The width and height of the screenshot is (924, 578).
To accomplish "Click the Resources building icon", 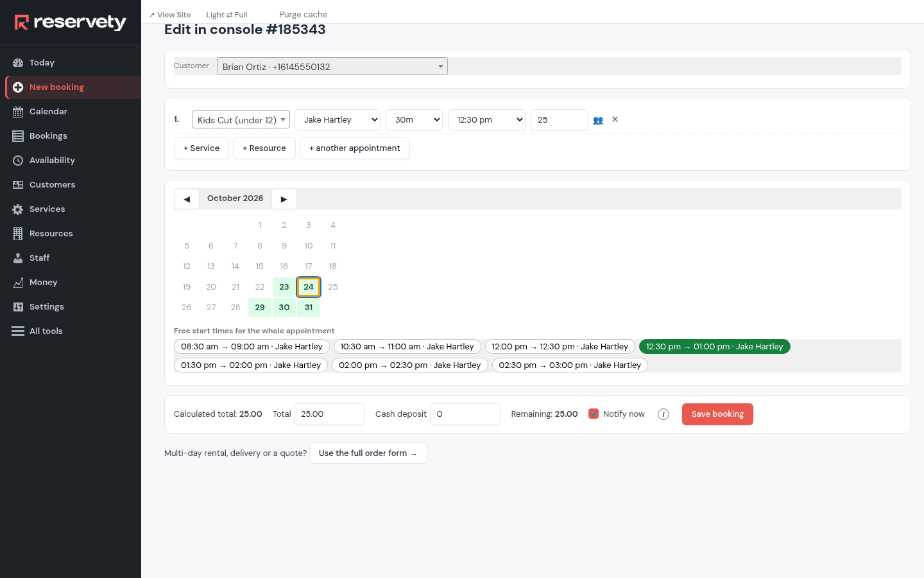I will click(18, 234).
